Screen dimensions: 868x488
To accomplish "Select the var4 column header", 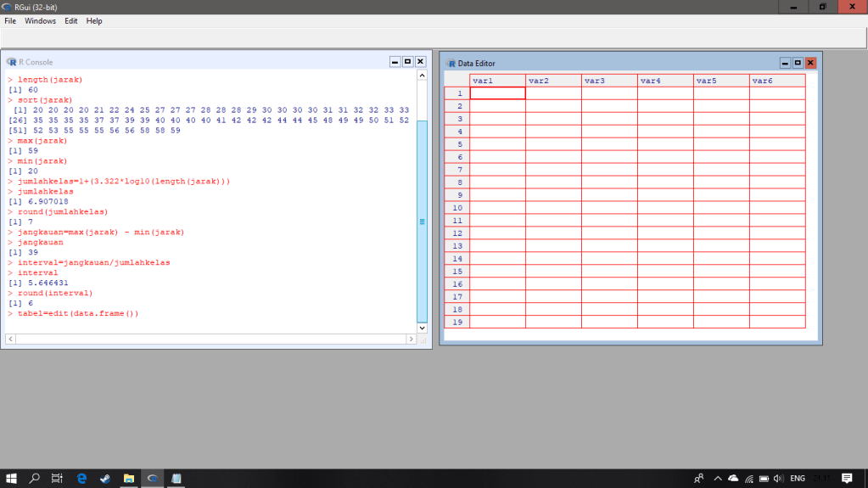I will pyautogui.click(x=665, y=81).
